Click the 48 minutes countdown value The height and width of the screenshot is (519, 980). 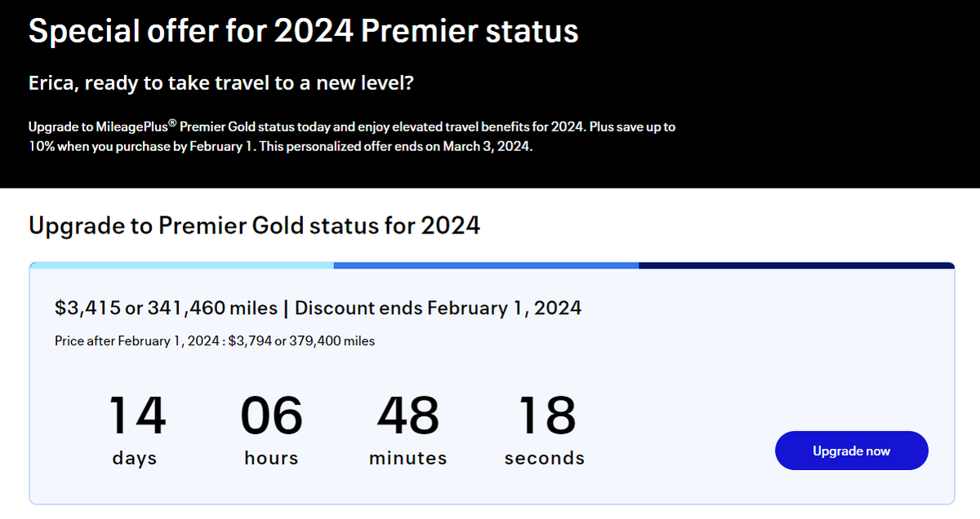click(x=408, y=416)
